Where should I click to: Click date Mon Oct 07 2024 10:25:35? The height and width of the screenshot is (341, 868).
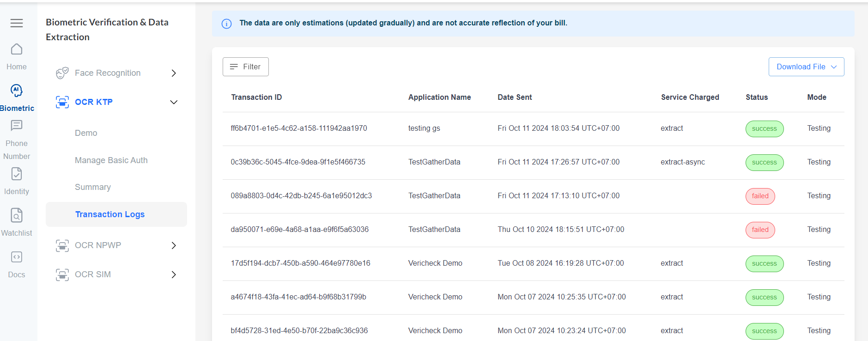coord(562,297)
